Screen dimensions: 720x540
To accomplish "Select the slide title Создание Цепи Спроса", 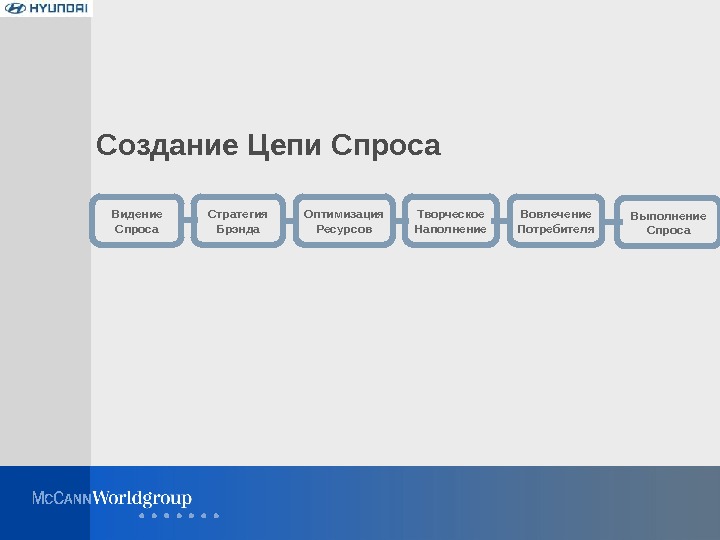I will pyautogui.click(x=268, y=146).
